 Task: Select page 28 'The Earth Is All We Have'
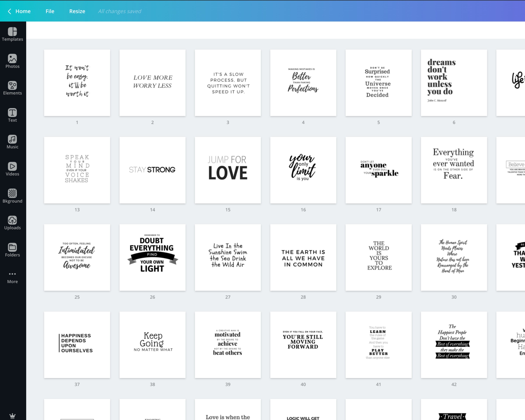click(x=303, y=257)
